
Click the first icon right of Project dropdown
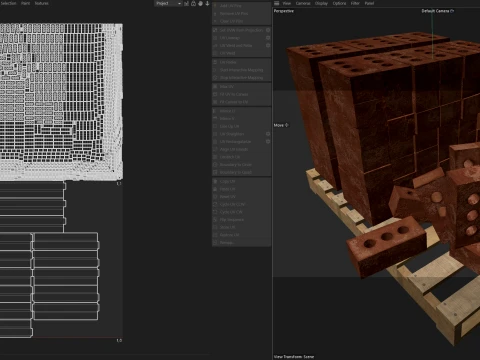point(186,3)
